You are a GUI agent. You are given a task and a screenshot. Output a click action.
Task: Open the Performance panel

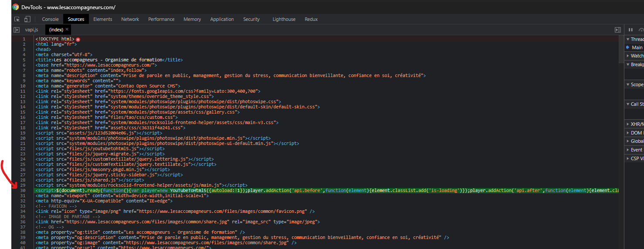tap(162, 19)
